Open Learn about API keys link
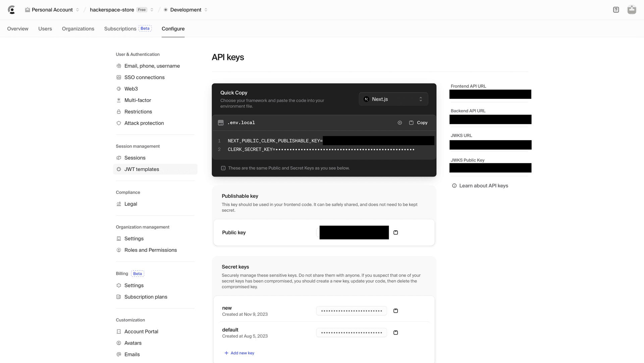Viewport: 644px width, 363px height. 483,186
